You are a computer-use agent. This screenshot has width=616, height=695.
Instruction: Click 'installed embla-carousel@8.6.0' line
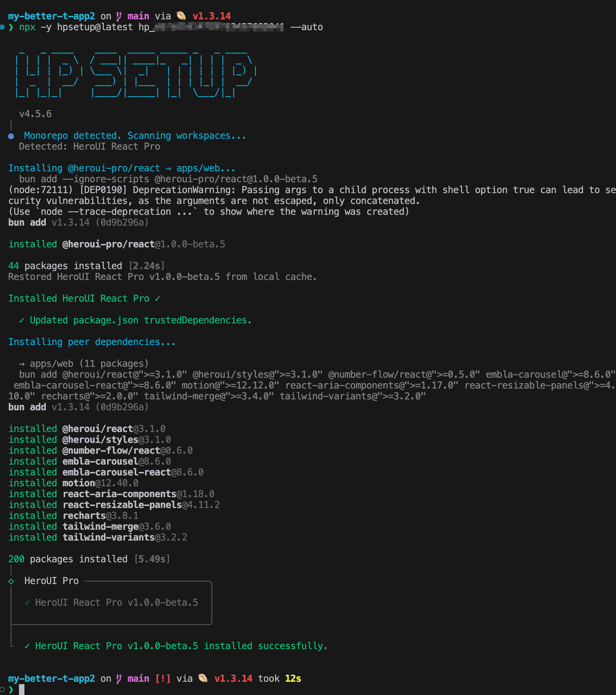coord(90,462)
